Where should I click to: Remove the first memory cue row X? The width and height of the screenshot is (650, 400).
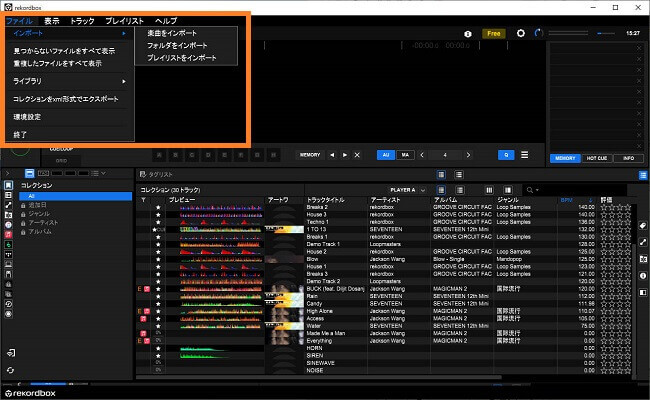(x=638, y=48)
